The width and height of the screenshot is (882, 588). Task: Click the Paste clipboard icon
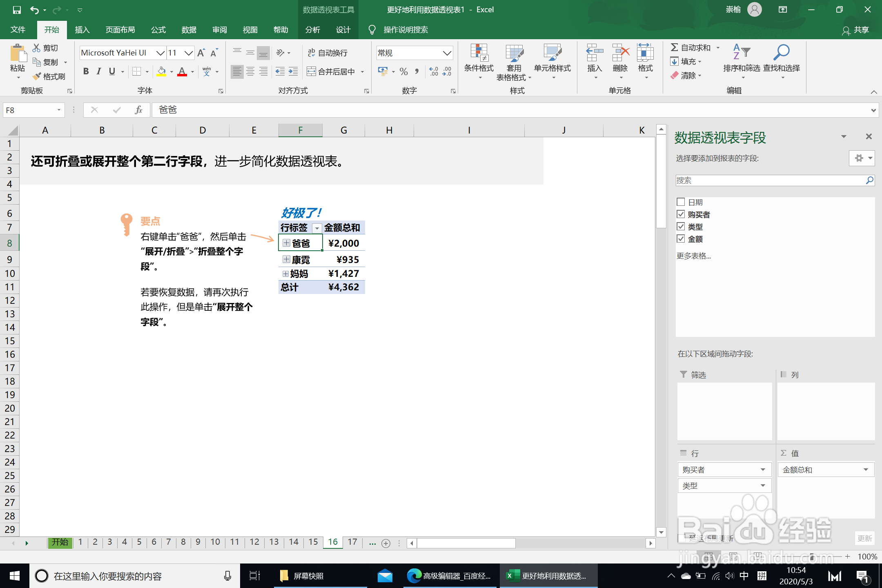click(x=18, y=54)
